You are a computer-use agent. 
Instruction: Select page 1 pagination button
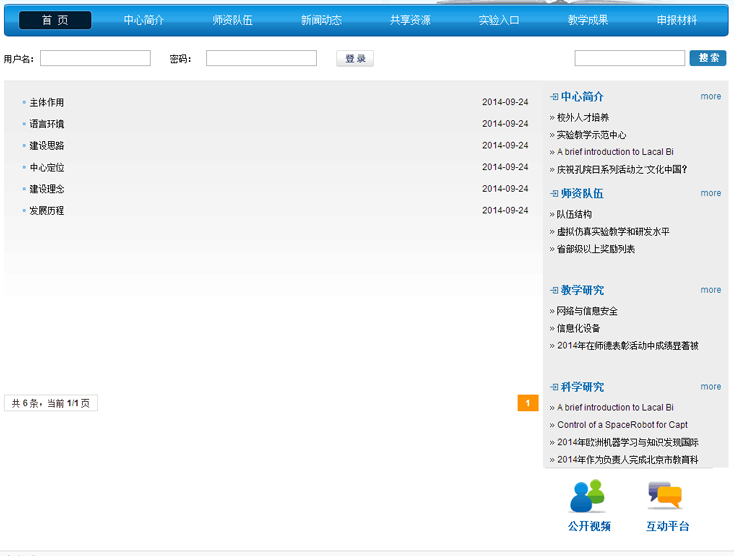click(528, 403)
